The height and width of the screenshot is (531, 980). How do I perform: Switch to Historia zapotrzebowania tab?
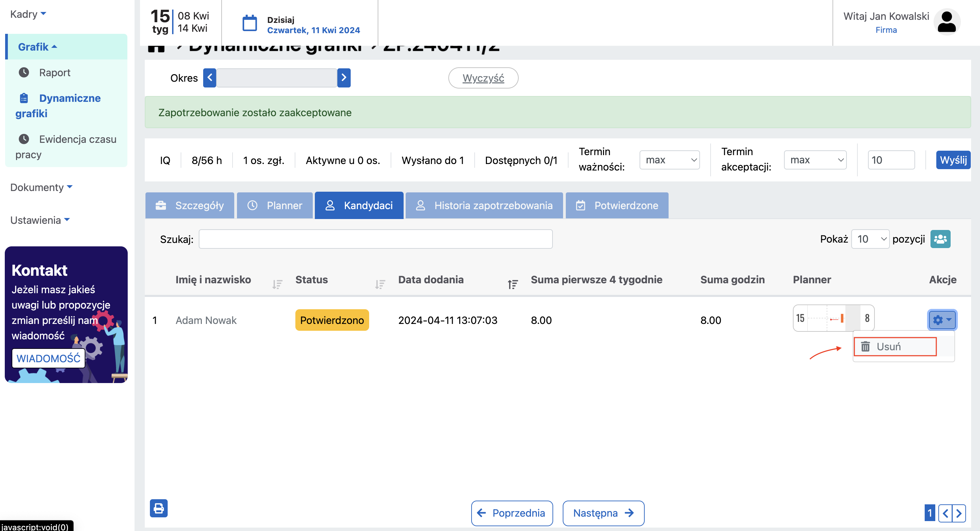click(x=484, y=206)
